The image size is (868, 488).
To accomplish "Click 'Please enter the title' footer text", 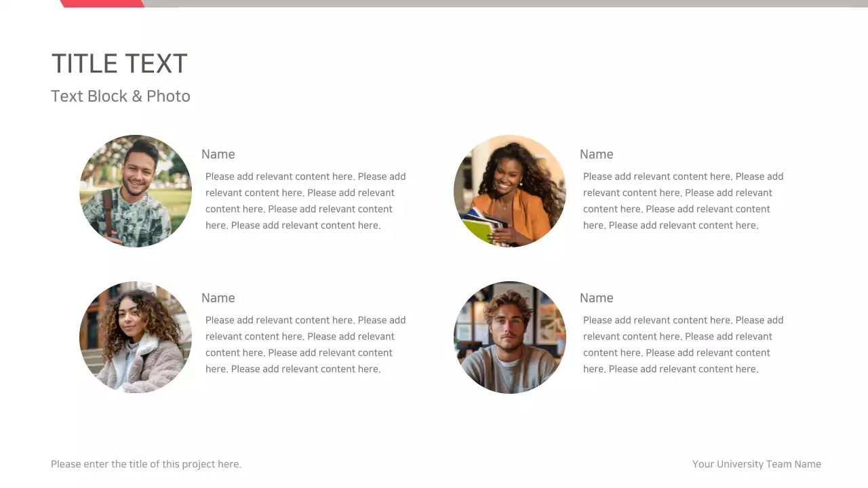I will point(146,464).
